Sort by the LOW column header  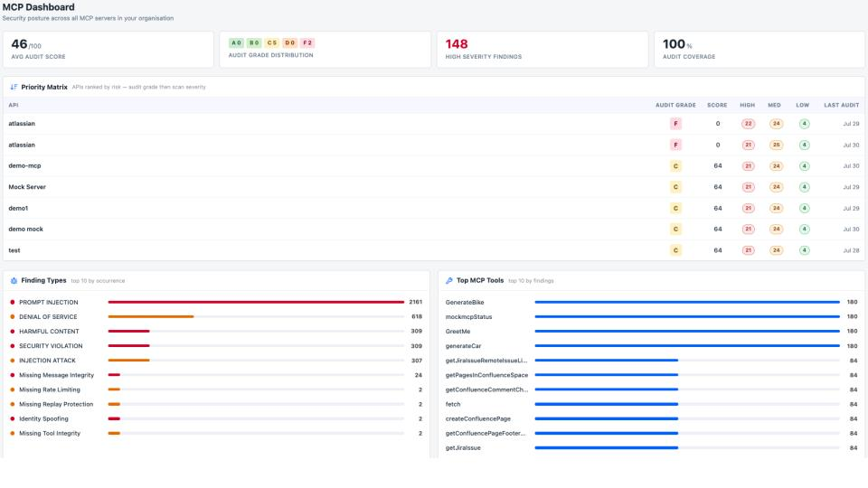click(x=803, y=105)
